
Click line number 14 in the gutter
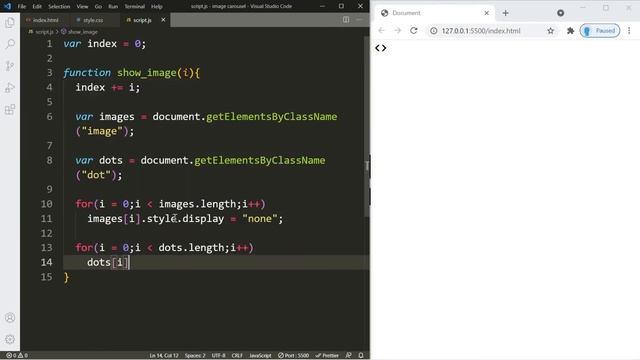point(47,262)
